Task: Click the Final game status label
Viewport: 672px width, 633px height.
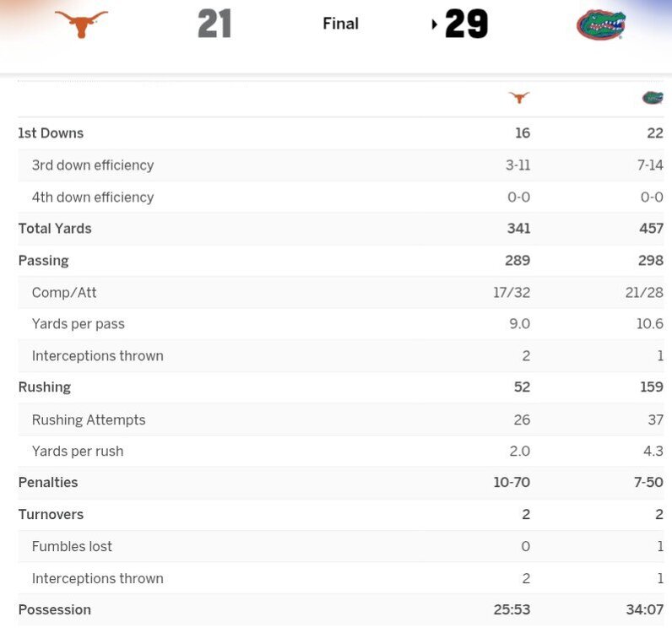Action: click(340, 24)
